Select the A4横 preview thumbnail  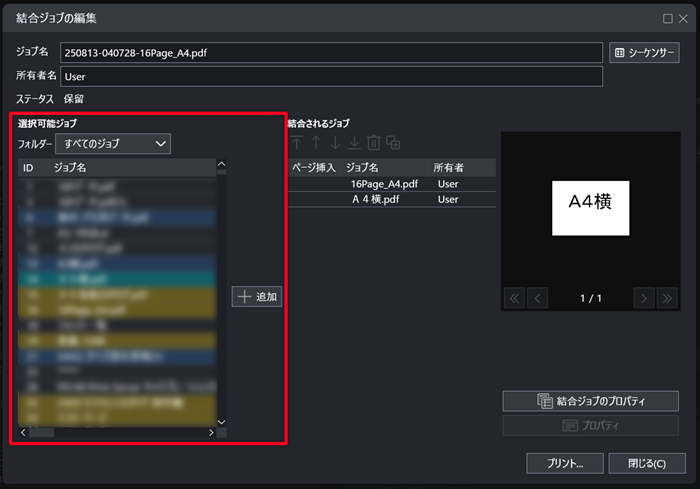tap(591, 208)
